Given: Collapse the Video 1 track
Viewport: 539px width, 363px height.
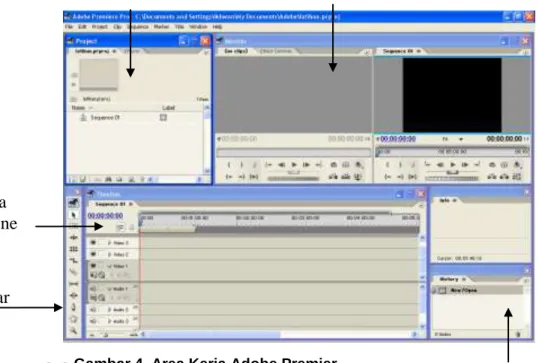Looking at the screenshot, I should point(109,266).
